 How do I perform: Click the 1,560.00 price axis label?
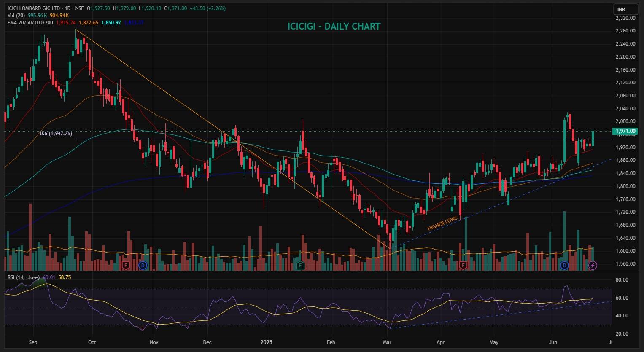pyautogui.click(x=625, y=264)
